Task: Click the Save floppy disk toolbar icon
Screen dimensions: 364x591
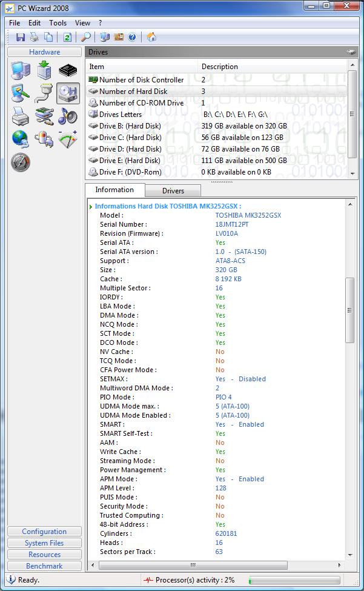Action: tap(21, 37)
